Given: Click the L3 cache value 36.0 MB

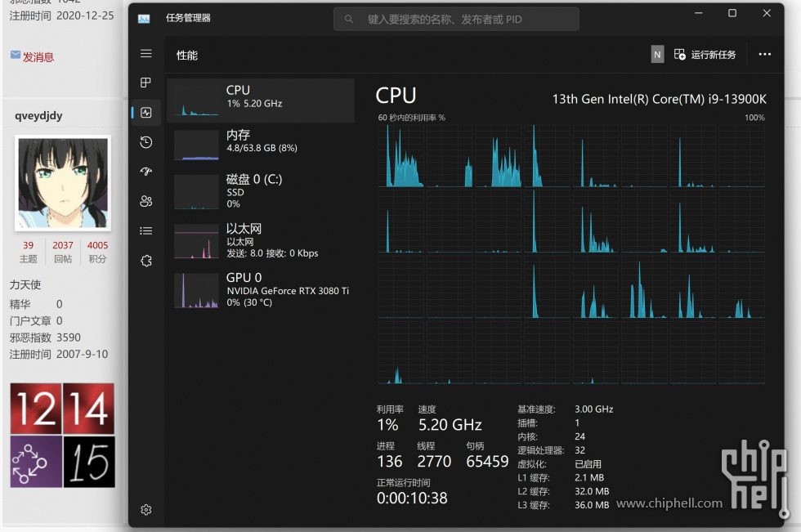Looking at the screenshot, I should pos(592,506).
